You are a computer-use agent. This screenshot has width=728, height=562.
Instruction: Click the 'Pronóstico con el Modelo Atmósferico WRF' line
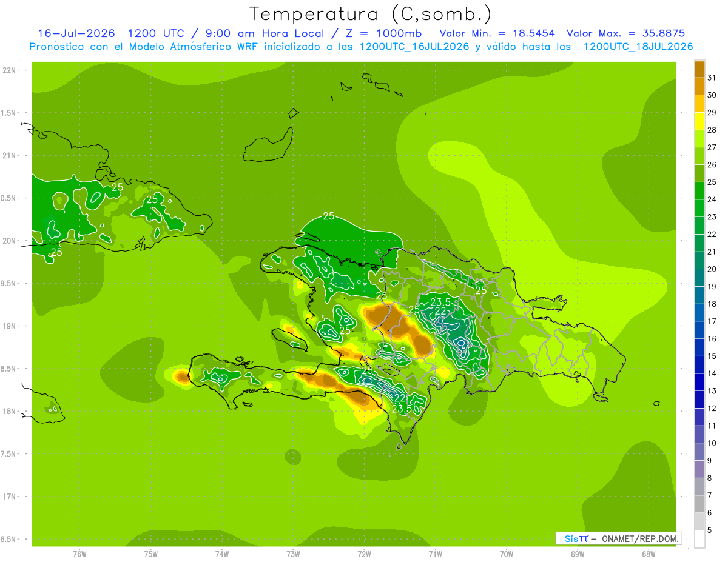click(361, 47)
